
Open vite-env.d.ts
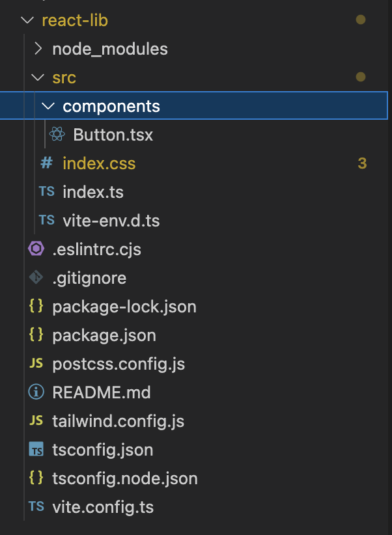coord(110,220)
